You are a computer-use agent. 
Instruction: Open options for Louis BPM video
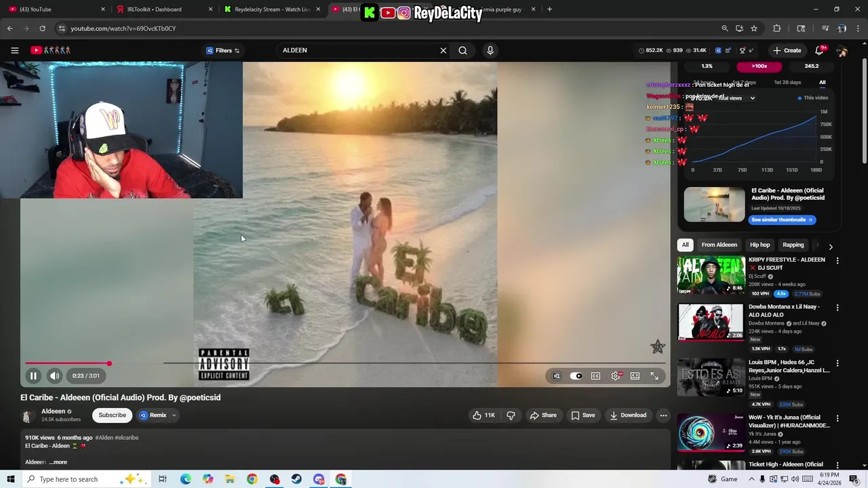click(837, 363)
